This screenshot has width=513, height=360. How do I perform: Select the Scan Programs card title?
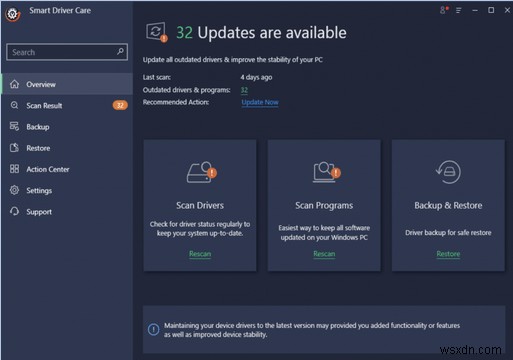[x=324, y=206]
